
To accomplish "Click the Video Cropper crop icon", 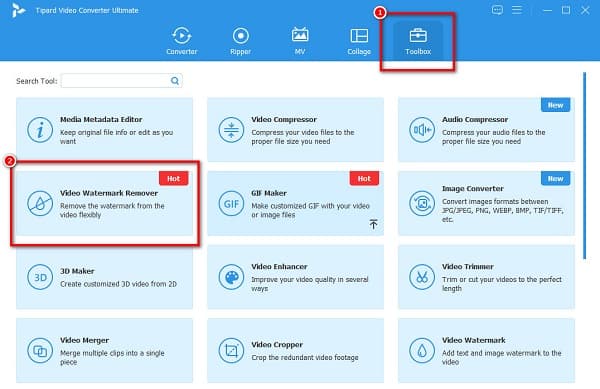I will point(231,350).
